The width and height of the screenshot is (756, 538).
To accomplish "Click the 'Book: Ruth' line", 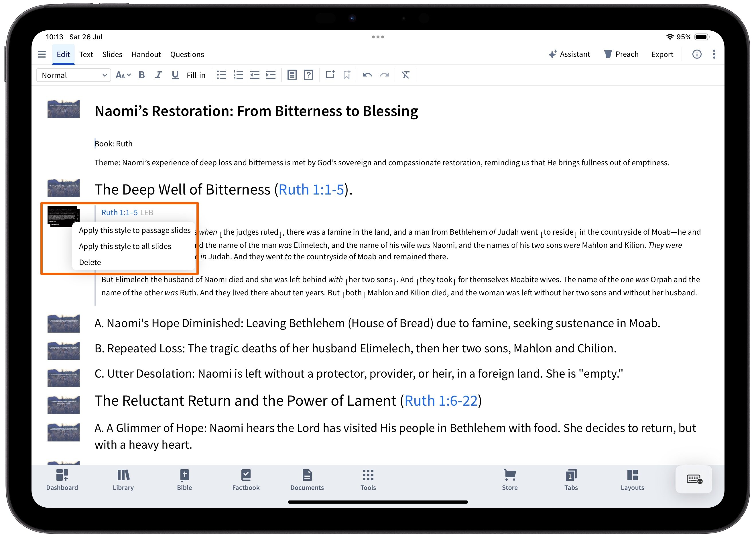I will [x=113, y=144].
